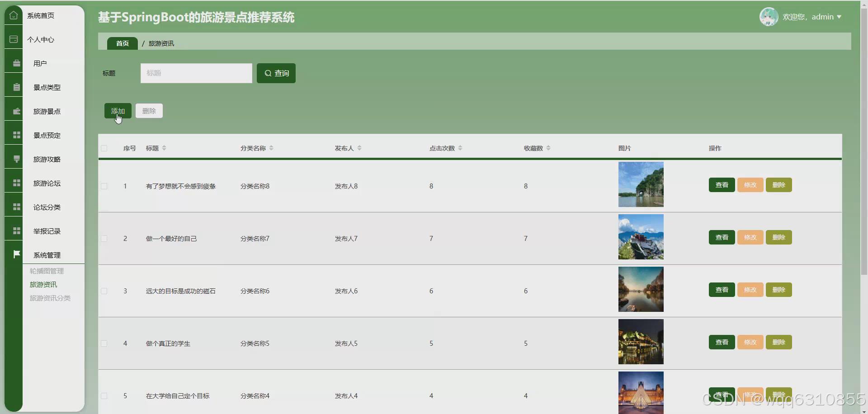Open 景点预定 via its grid icon

pos(16,135)
